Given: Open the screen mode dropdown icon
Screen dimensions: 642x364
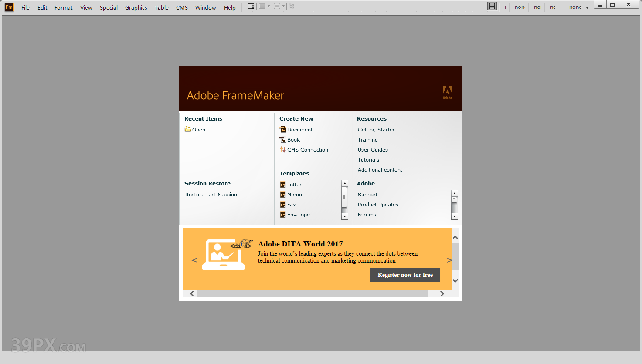Looking at the screenshot, I should point(265,6).
